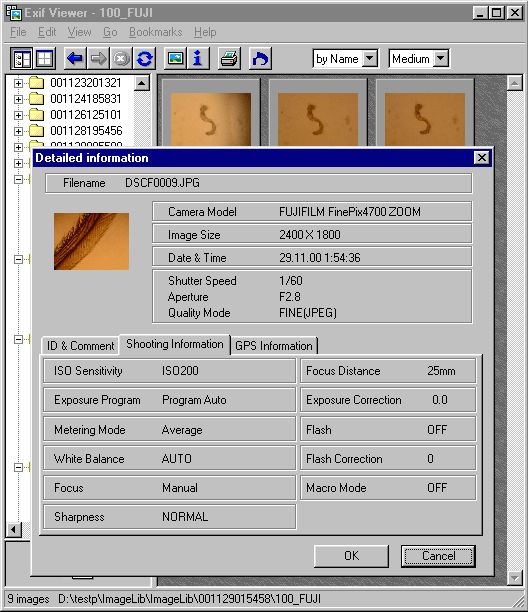Switch to GPS Information tab

coord(274,346)
